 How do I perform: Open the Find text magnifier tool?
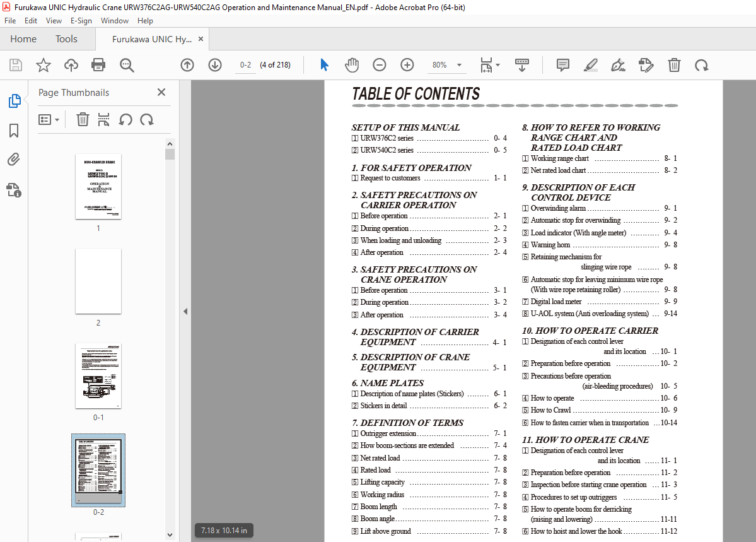[127, 65]
